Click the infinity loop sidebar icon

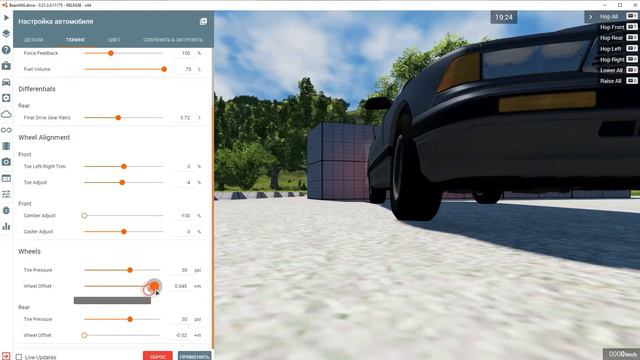coord(6,130)
